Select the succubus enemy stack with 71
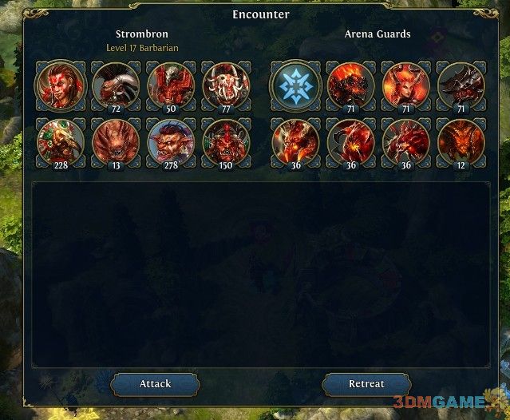The height and width of the screenshot is (420, 510). [406, 86]
